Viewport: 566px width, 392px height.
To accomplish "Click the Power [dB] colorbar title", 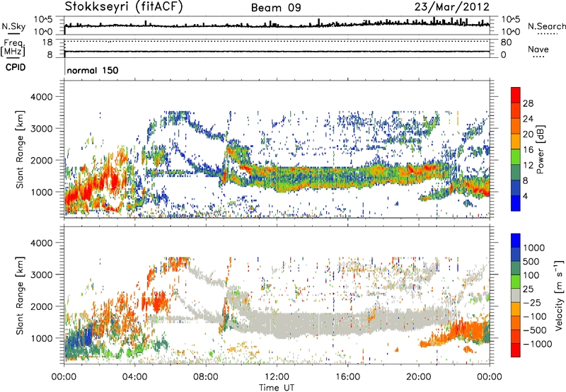I will click(540, 149).
